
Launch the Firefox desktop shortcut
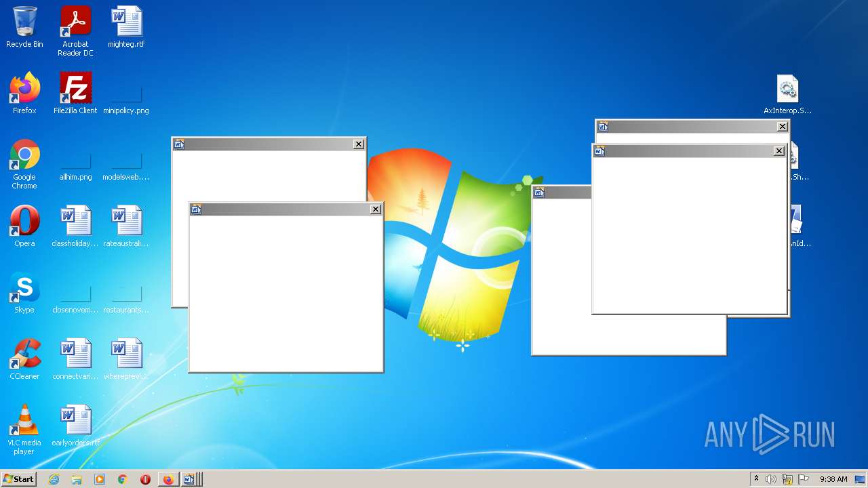(x=24, y=94)
